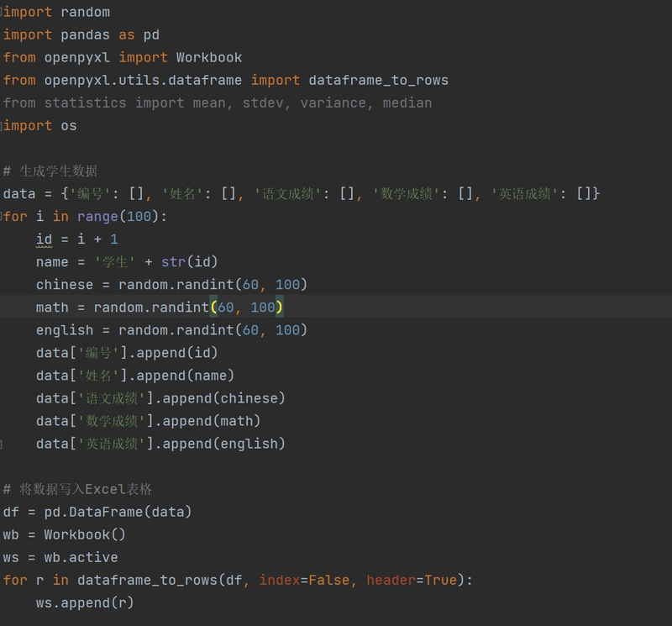Click highlighted opening parenthesis on math line

tap(213, 308)
